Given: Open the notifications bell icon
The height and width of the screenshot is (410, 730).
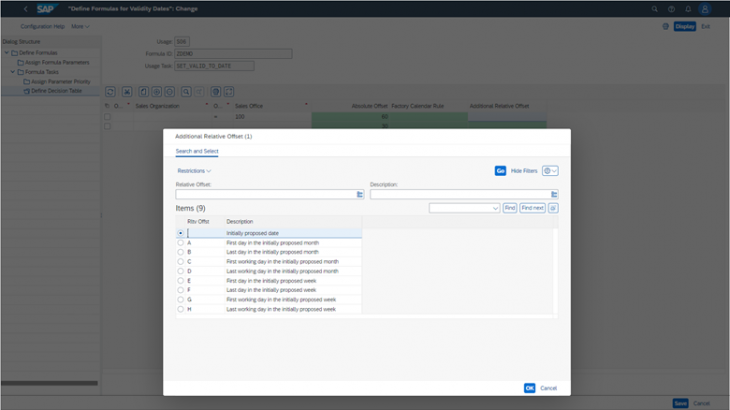Looking at the screenshot, I should coord(688,9).
